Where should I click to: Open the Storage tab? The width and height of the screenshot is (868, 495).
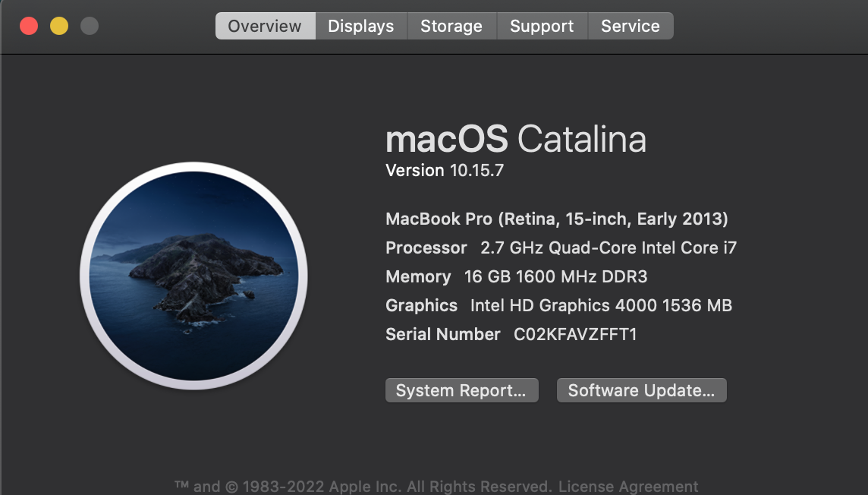tap(451, 26)
